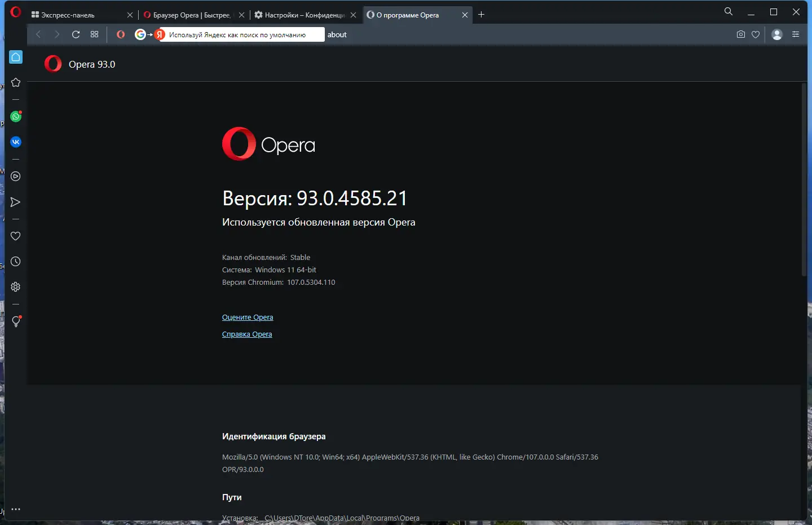Image resolution: width=812 pixels, height=525 pixels.
Task: Click the lightbulb tips icon in sidebar
Action: click(x=16, y=321)
